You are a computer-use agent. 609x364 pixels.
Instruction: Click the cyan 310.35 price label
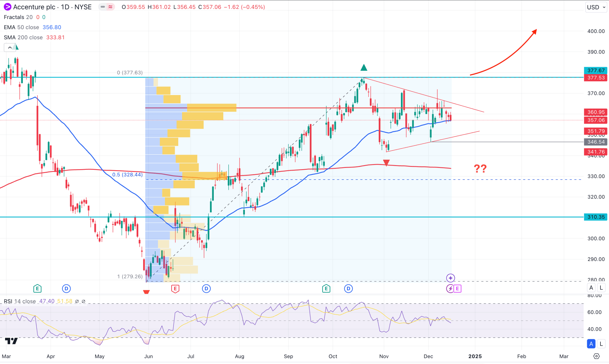[596, 217]
